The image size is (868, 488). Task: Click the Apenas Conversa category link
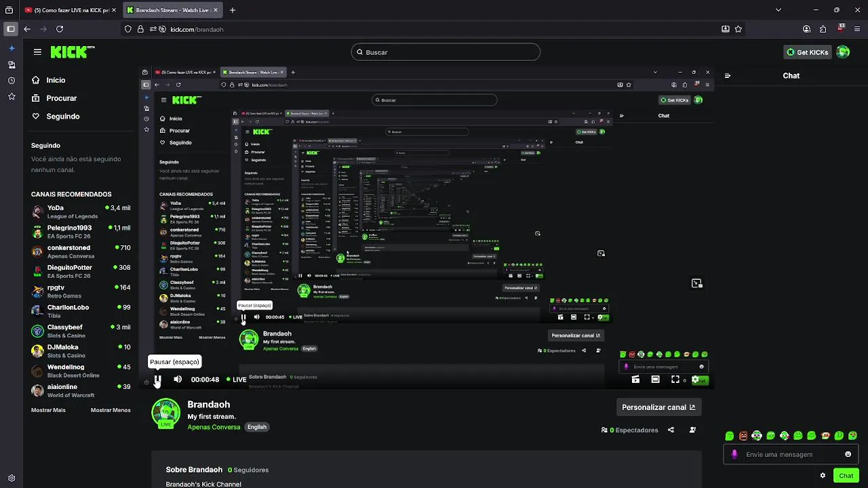[x=214, y=427]
